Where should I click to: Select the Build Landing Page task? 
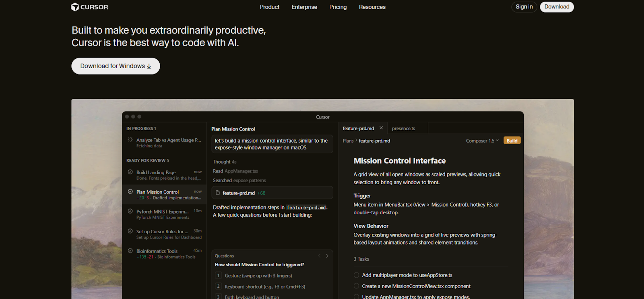(164, 175)
